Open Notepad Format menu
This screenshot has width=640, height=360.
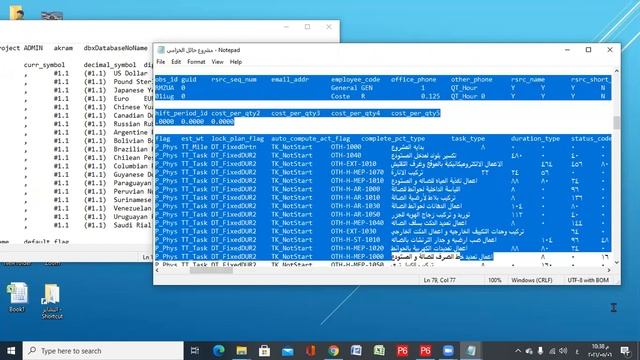(196, 62)
